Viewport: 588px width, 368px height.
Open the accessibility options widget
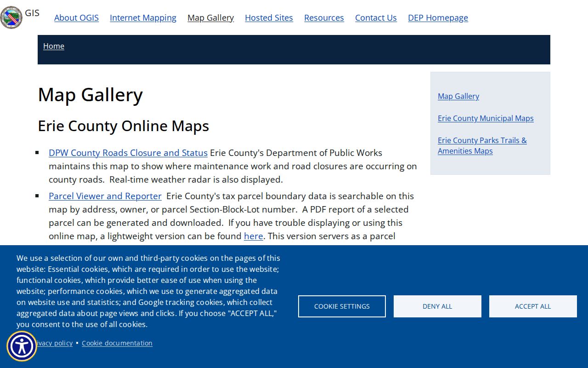pos(22,346)
